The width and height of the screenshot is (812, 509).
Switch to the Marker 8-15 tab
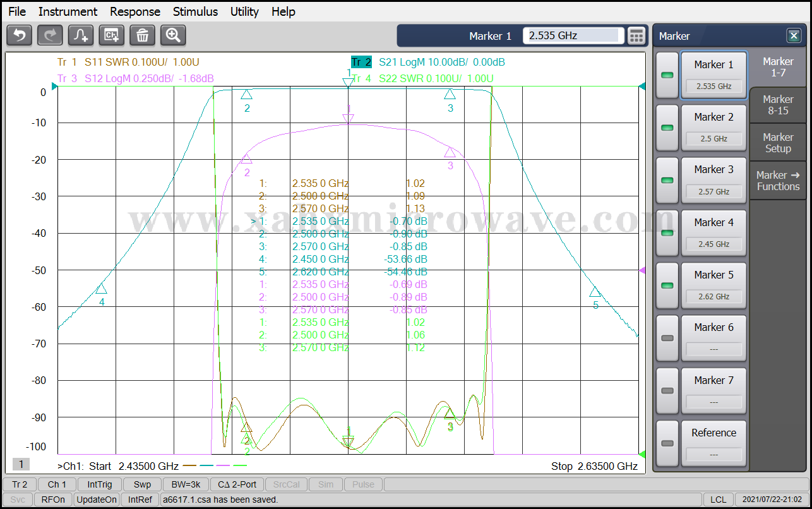tap(778, 105)
